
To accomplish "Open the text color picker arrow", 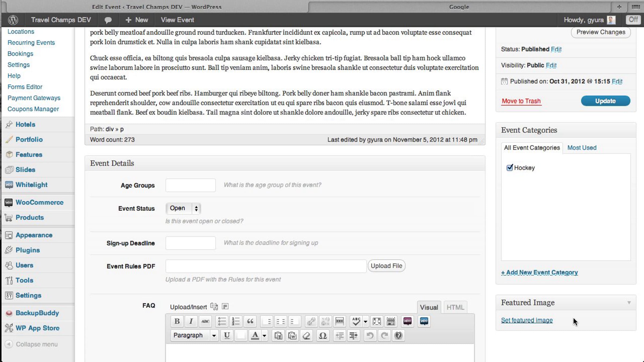I will click(264, 336).
